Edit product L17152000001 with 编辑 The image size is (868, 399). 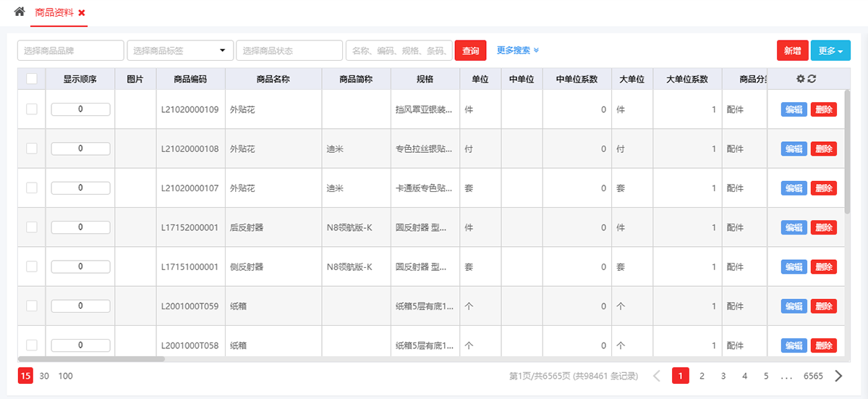[x=794, y=227]
